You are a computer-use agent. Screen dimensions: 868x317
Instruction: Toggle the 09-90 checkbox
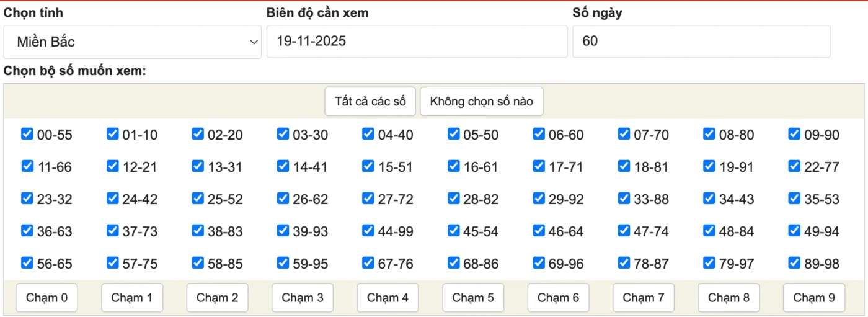pos(794,134)
